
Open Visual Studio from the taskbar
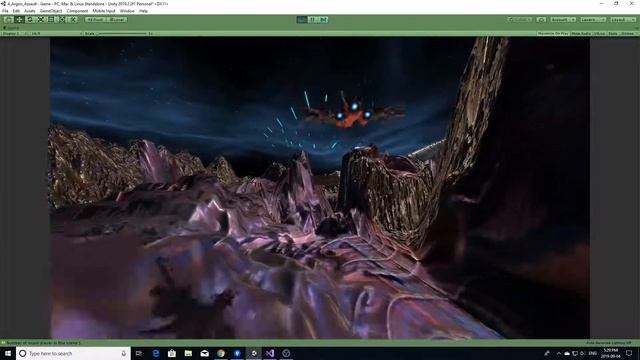[270, 353]
